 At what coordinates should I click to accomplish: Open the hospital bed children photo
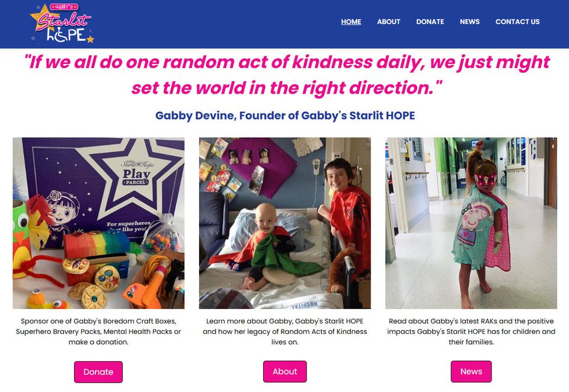285,223
